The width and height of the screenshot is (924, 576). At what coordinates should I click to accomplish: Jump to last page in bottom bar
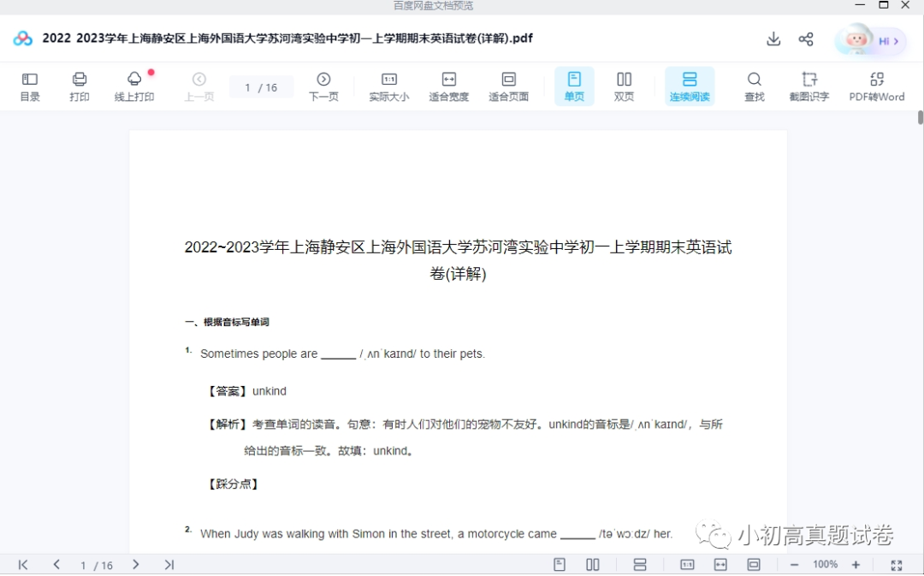click(x=169, y=565)
